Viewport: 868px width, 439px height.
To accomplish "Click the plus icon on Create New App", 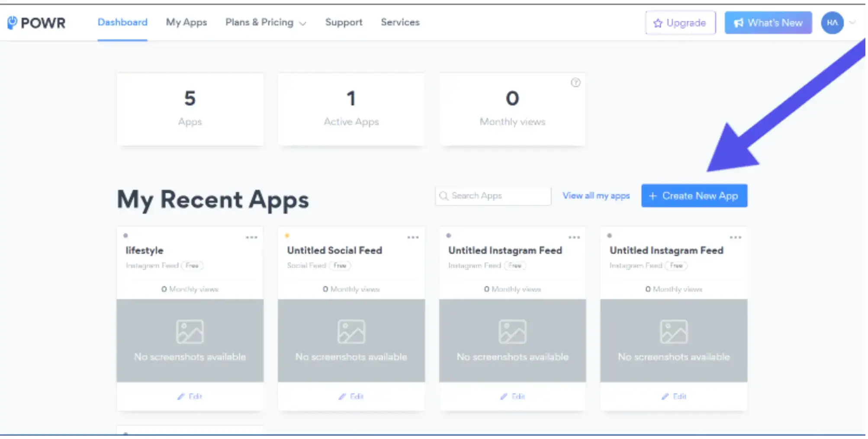I will [653, 196].
